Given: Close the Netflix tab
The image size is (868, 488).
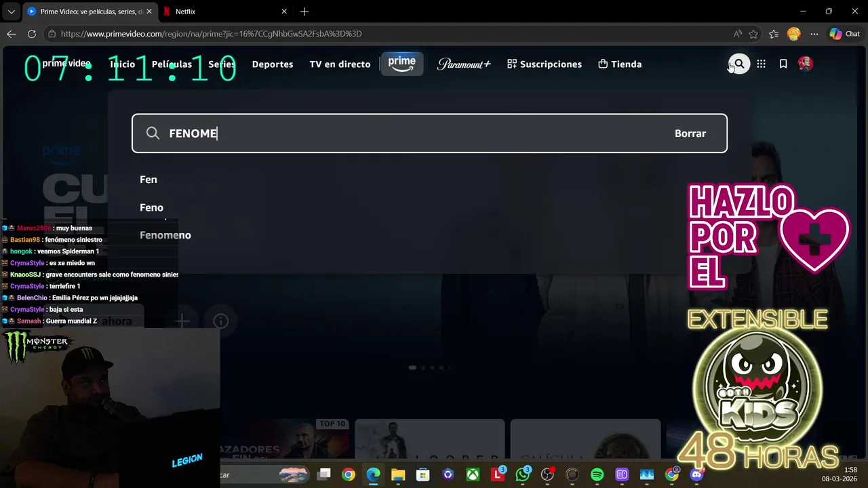Looking at the screenshot, I should click(284, 12).
